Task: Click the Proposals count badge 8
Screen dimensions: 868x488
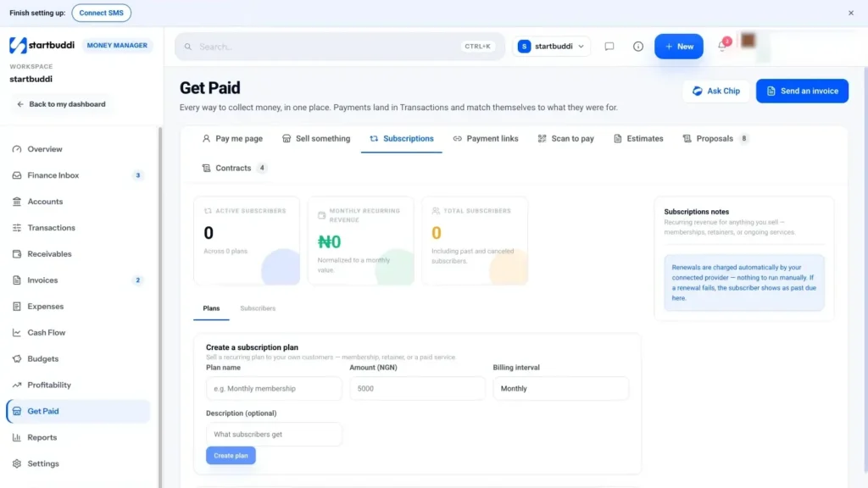Action: pyautogui.click(x=744, y=138)
